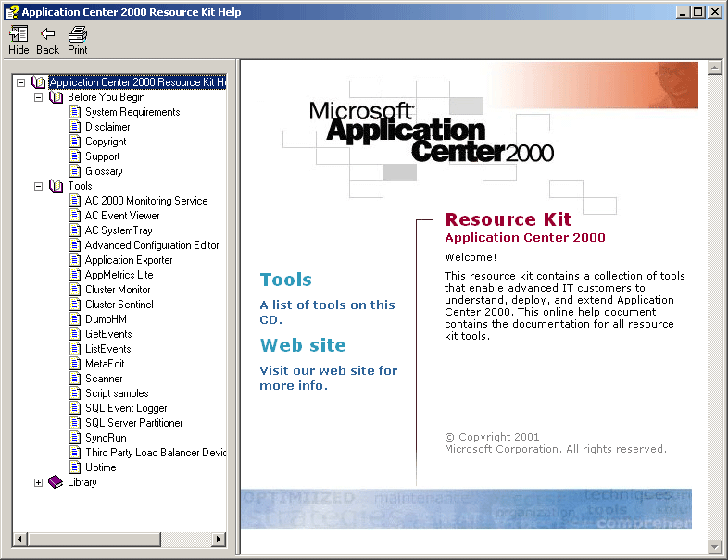This screenshot has width=728, height=560.
Task: Collapse the root Application Center 2000 Resource Kit node
Action: (20, 82)
